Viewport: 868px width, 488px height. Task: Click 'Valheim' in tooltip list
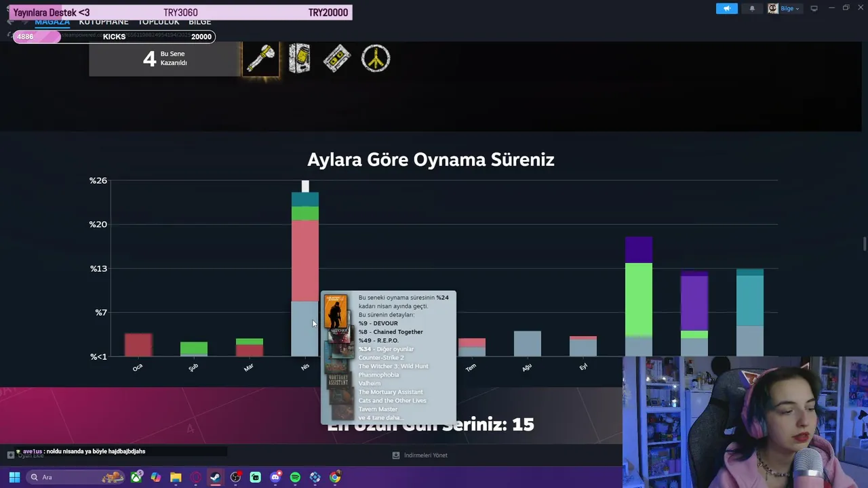(370, 384)
